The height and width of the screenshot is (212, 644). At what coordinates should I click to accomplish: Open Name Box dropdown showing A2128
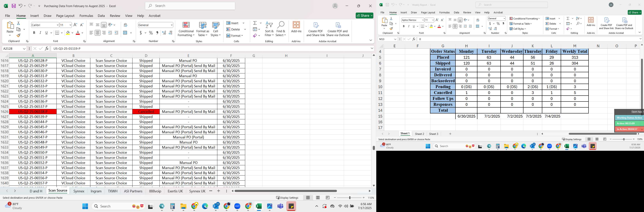24,48
